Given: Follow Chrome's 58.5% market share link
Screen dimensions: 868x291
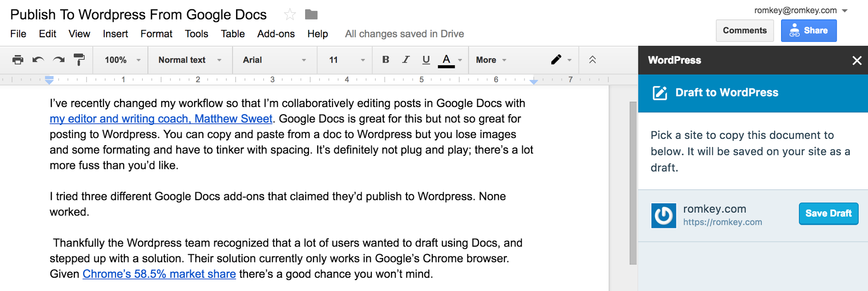Looking at the screenshot, I should click(159, 274).
